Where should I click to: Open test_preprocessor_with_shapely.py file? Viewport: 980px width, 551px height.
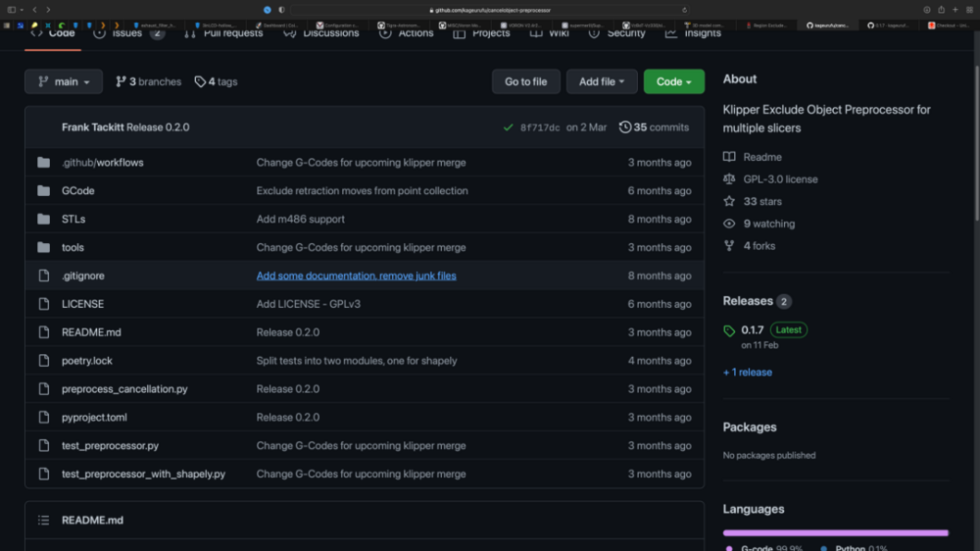(143, 474)
